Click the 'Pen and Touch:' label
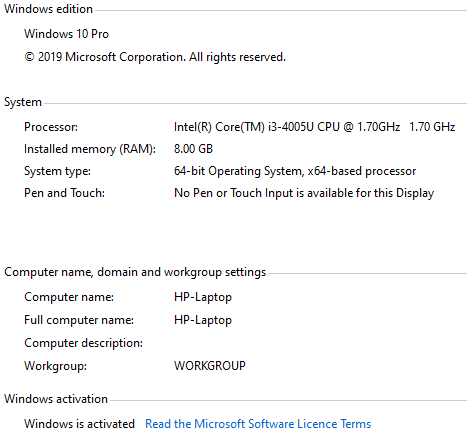Image resolution: width=467 pixels, height=440 pixels. (64, 193)
